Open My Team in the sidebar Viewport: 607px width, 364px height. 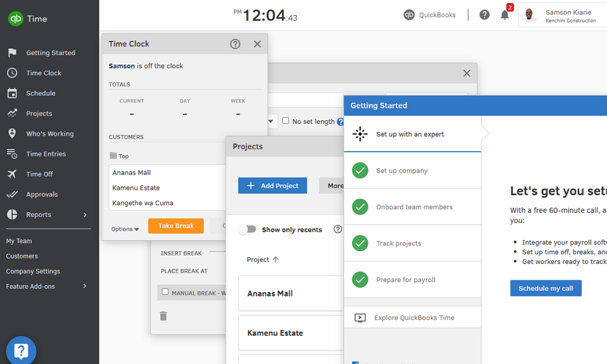pyautogui.click(x=19, y=241)
